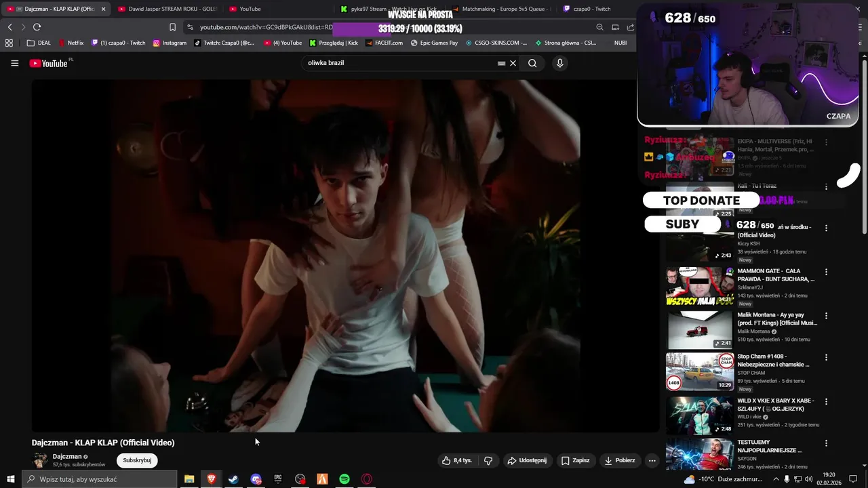Open the YouTube hamburger guide menu
The image size is (868, 488).
point(14,63)
